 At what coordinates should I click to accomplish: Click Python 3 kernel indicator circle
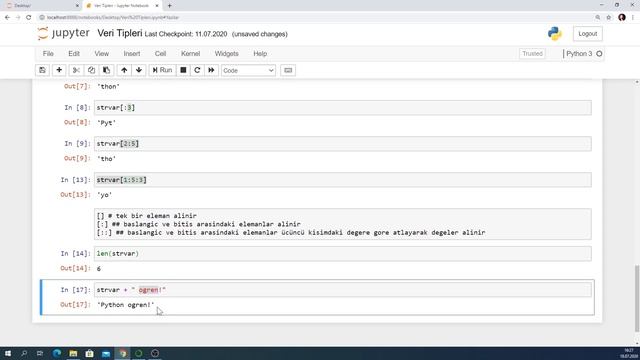pos(599,53)
